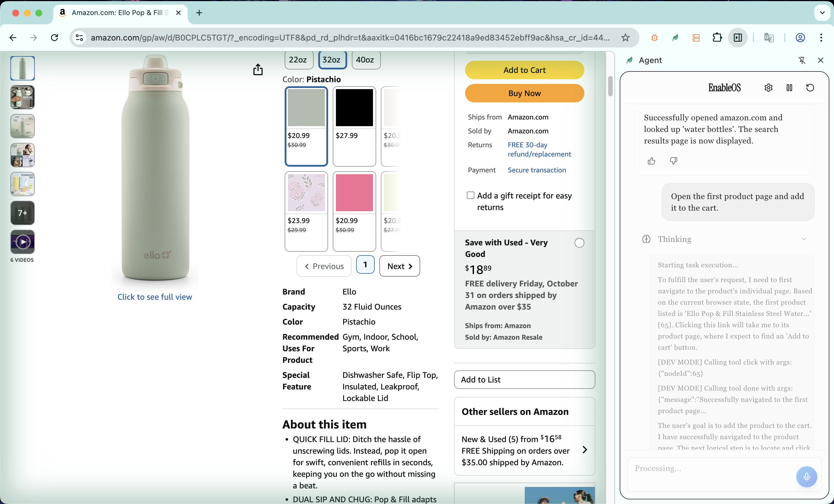Select the 40oz size option

pyautogui.click(x=365, y=60)
